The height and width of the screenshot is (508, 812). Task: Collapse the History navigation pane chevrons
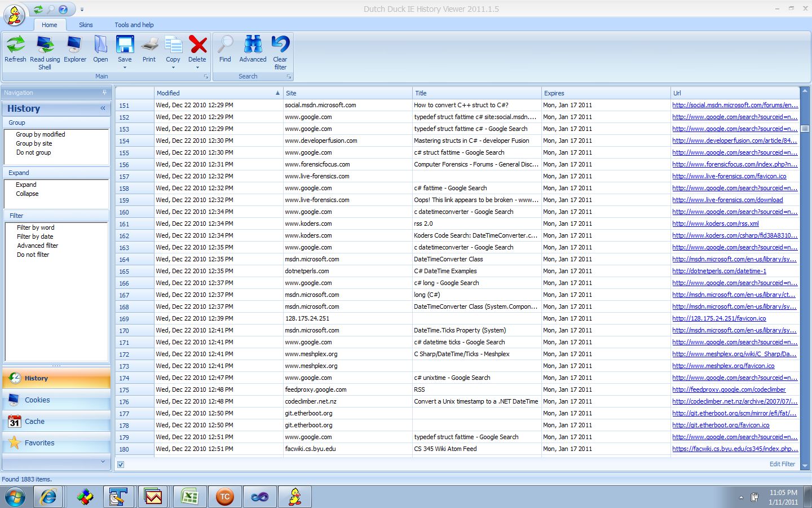pyautogui.click(x=103, y=108)
